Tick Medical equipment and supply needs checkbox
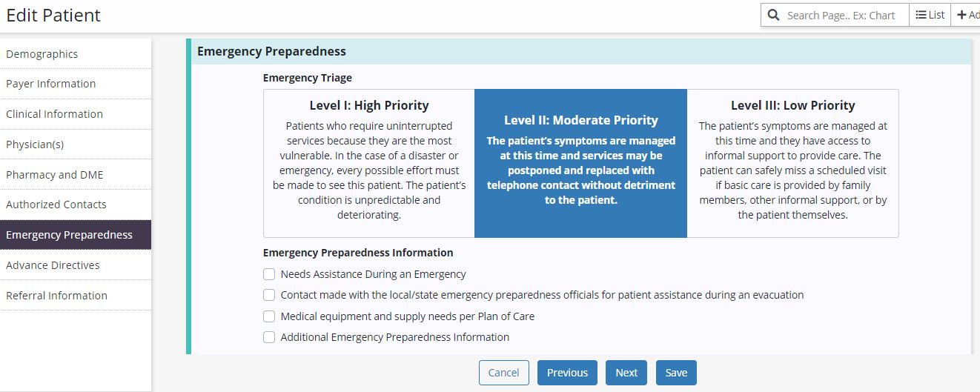 click(269, 316)
